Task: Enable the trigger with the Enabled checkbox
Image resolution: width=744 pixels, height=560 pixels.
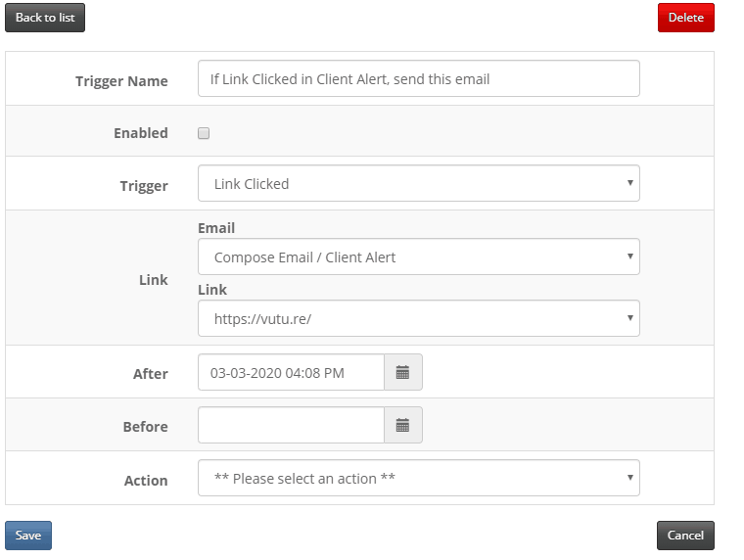Action: click(204, 133)
